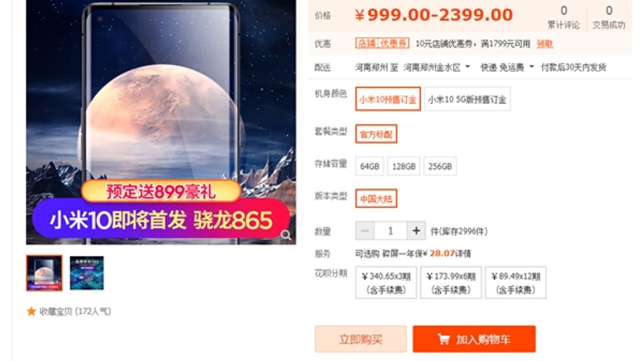Select the 3-period installment option
The height and width of the screenshot is (362, 644).
pos(386,282)
